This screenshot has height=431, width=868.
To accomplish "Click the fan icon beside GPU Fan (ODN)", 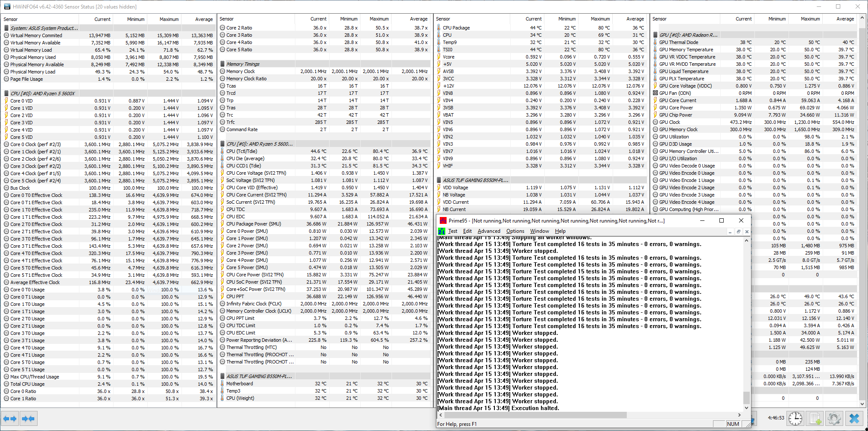I will [x=655, y=93].
